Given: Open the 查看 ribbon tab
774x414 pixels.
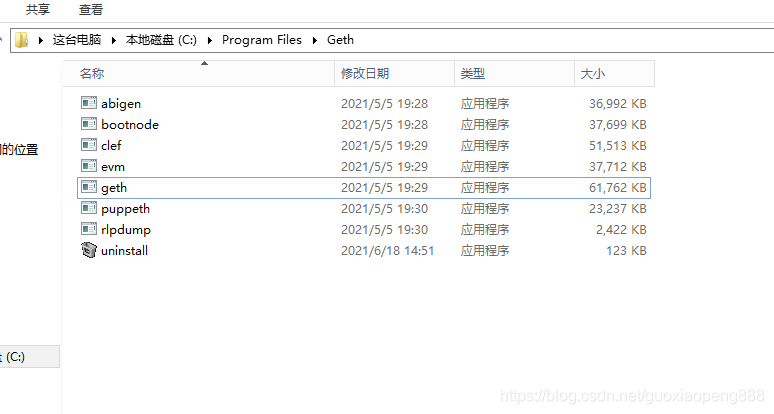Looking at the screenshot, I should coord(91,9).
